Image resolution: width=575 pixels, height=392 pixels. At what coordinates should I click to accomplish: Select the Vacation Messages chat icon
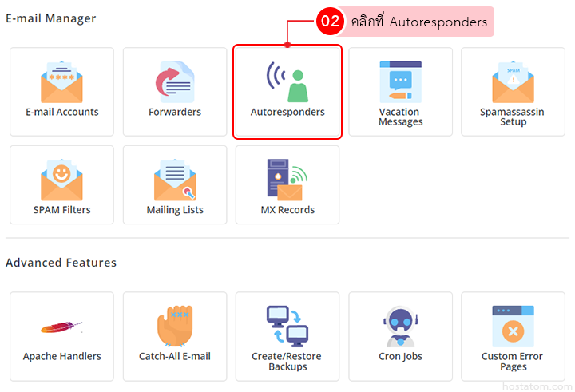point(400,81)
